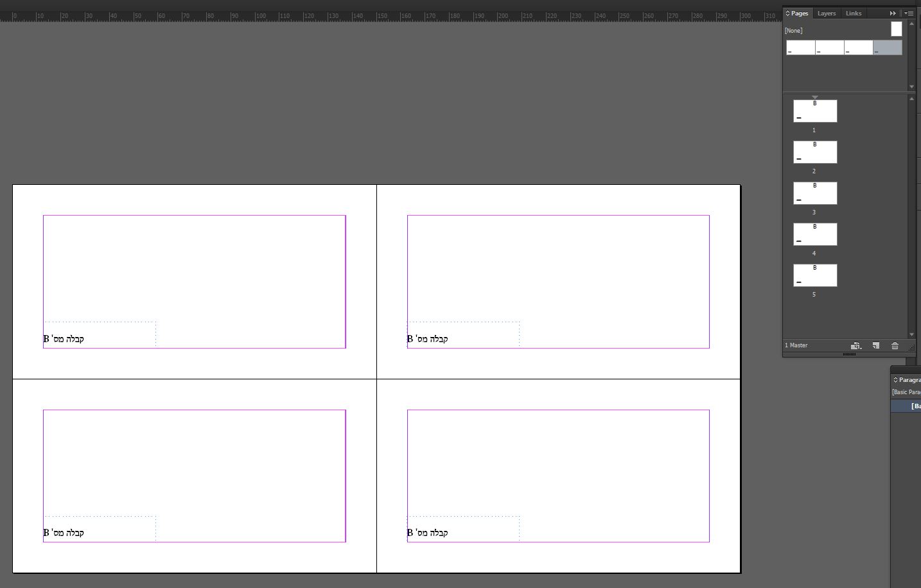Viewport: 921px width, 588px height.
Task: Click the horizontal ruler at the top
Action: pos(390,16)
